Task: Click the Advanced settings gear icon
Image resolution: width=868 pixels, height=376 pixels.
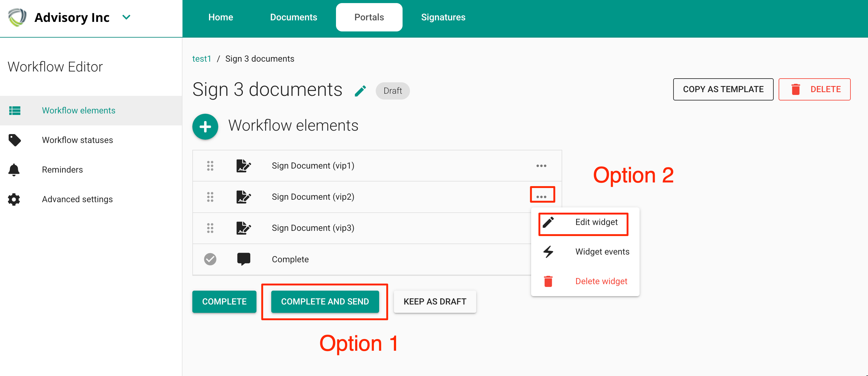Action: (14, 199)
